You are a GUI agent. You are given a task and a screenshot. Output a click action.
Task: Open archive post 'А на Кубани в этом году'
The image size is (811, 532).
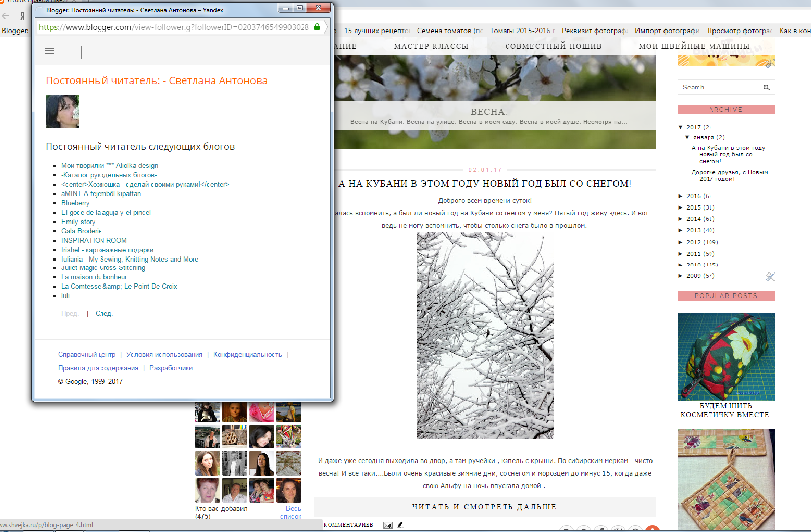coord(728,154)
